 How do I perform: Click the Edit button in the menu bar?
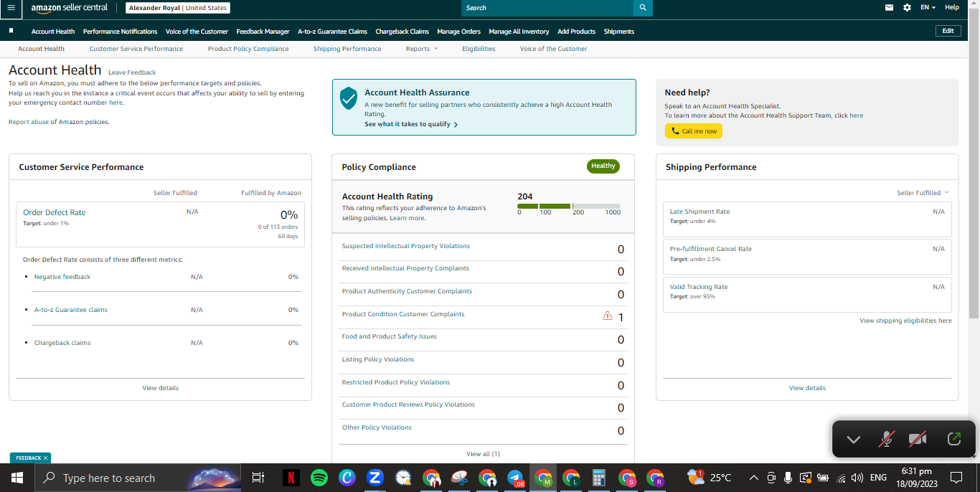[948, 31]
